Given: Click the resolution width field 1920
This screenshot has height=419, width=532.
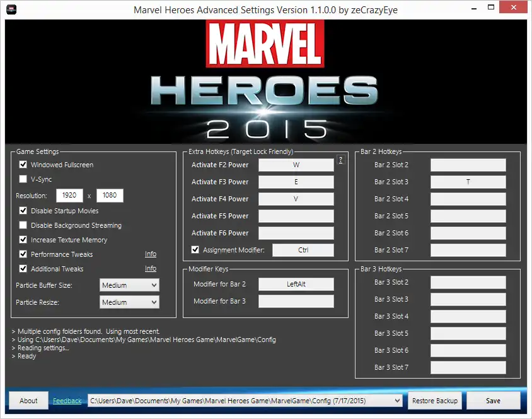Looking at the screenshot, I should tap(69, 195).
